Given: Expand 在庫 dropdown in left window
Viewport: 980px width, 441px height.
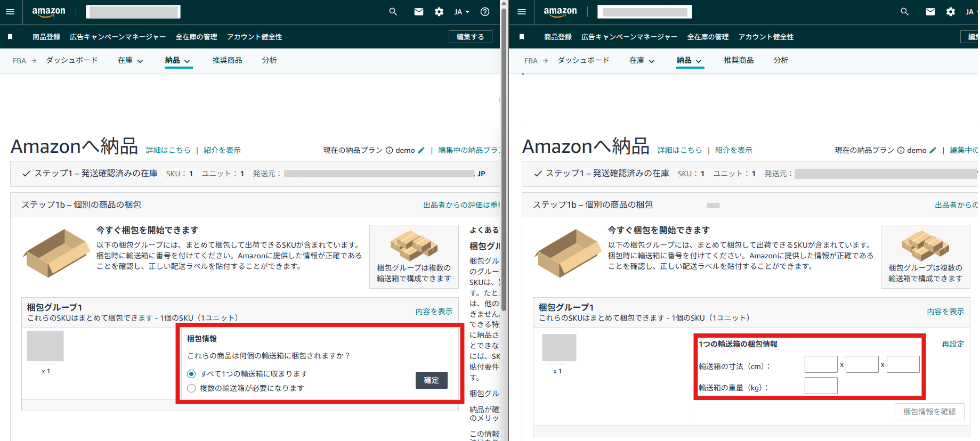Looking at the screenshot, I should 131,61.
